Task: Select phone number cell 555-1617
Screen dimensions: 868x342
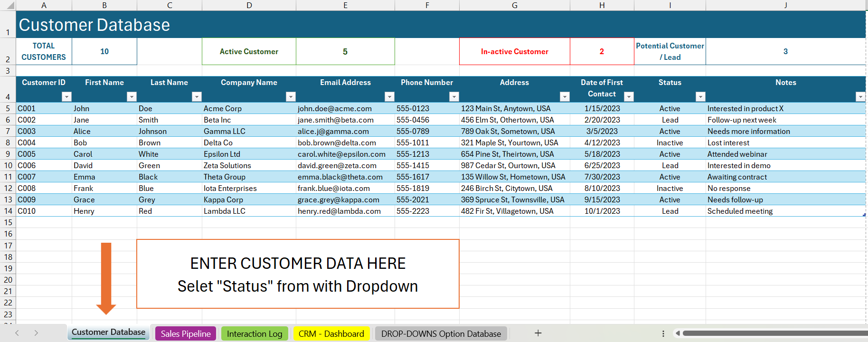Action: pyautogui.click(x=427, y=177)
